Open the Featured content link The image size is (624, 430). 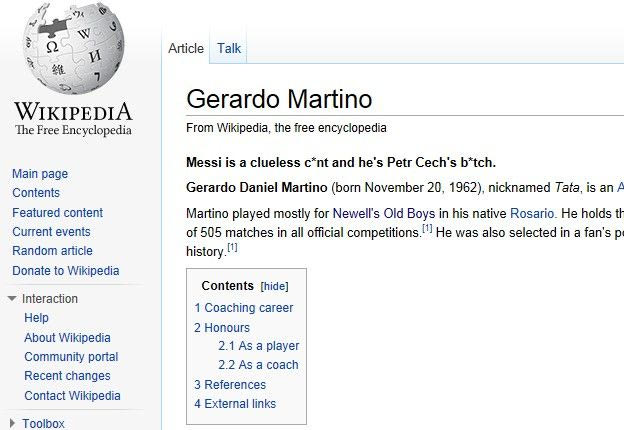[x=57, y=213]
